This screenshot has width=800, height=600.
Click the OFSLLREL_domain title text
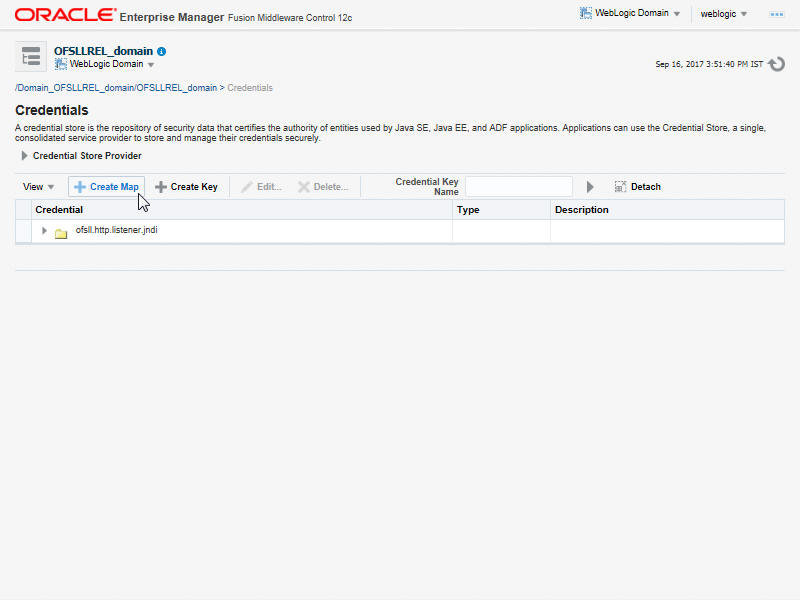[x=104, y=51]
